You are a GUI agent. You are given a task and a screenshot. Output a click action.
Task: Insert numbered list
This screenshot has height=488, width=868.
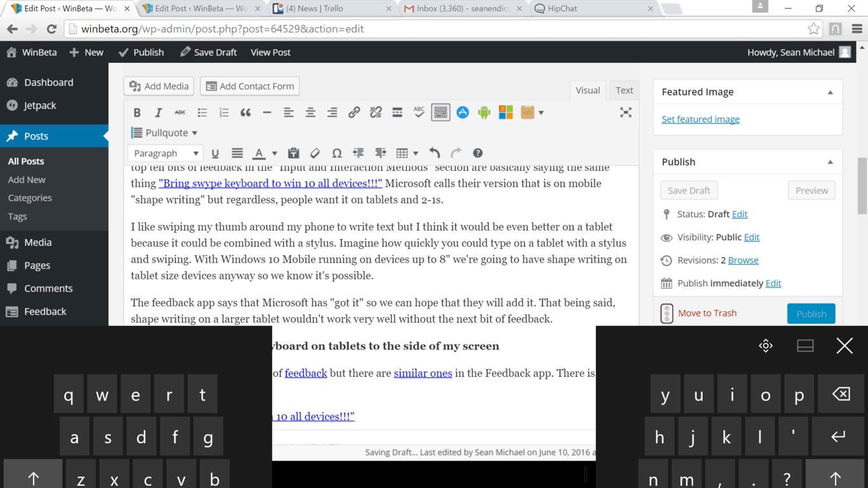(224, 112)
